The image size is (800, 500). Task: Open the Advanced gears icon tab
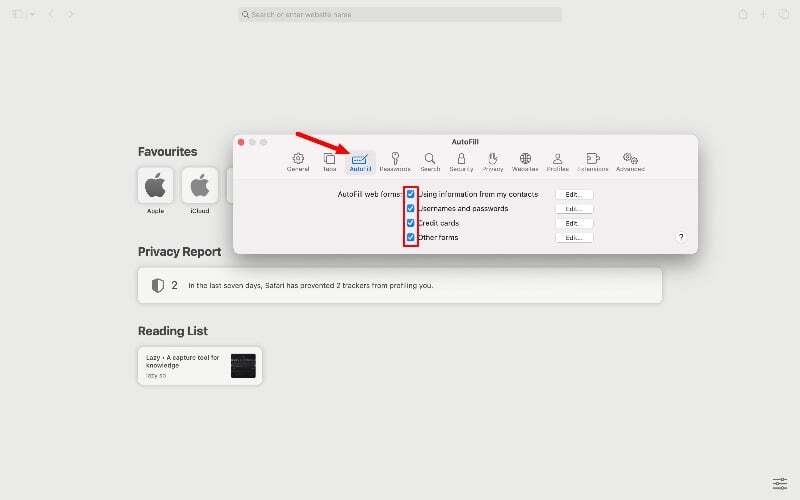(x=631, y=162)
